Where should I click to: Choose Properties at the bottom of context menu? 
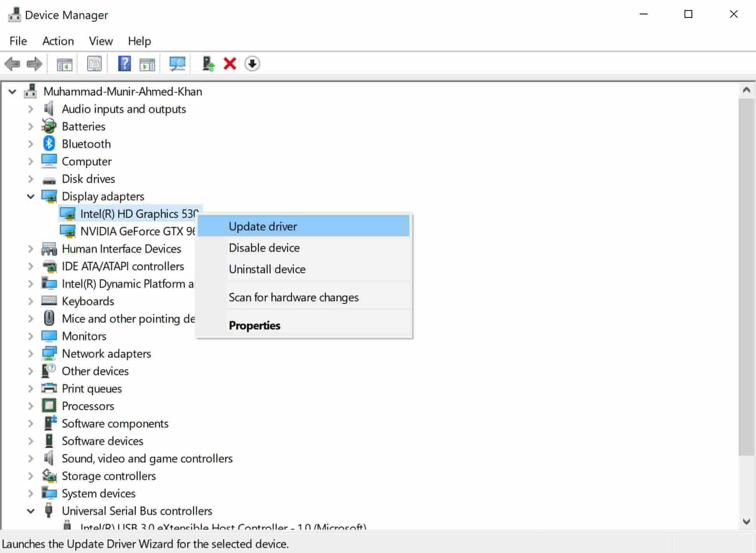click(x=255, y=325)
